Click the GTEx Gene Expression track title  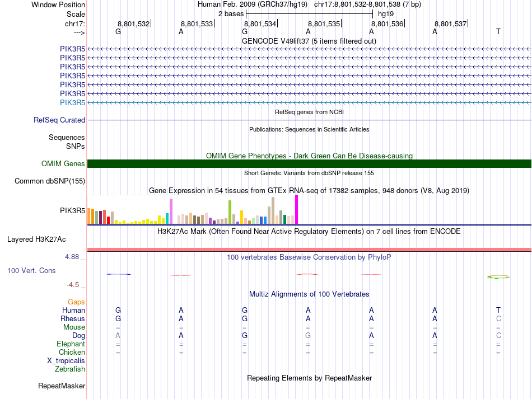point(309,190)
